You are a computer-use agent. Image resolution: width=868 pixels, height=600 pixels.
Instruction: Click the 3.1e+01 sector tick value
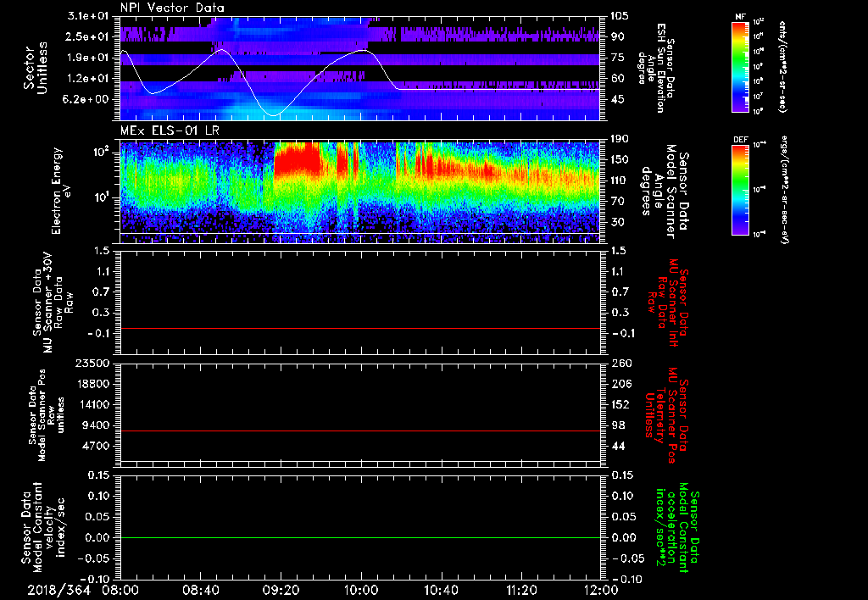(88, 16)
